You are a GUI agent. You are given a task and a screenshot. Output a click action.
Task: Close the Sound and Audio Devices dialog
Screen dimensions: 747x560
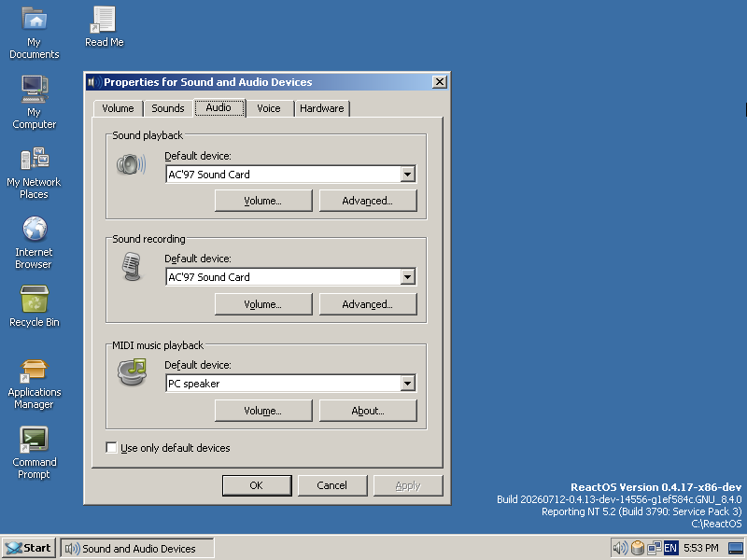coord(439,82)
